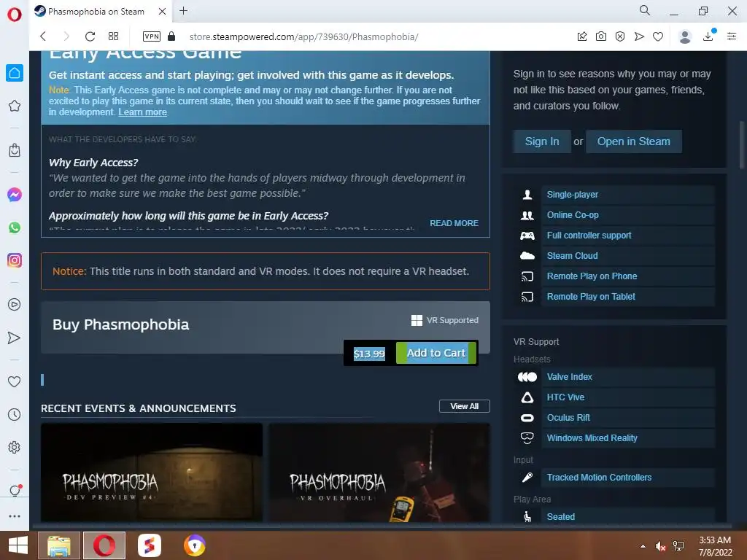Open a new tab with plus button
Image resolution: width=747 pixels, height=560 pixels.
183,10
